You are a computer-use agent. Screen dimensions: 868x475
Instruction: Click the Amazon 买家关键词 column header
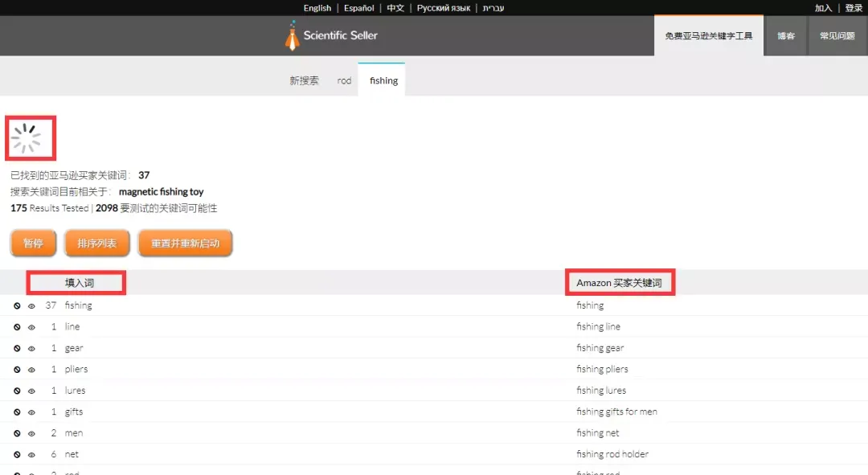coord(619,283)
